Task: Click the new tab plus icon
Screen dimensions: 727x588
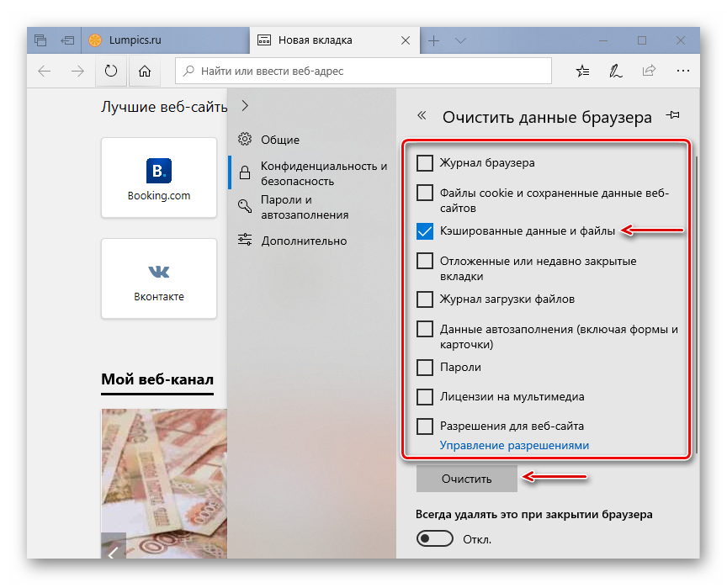Action: click(434, 40)
